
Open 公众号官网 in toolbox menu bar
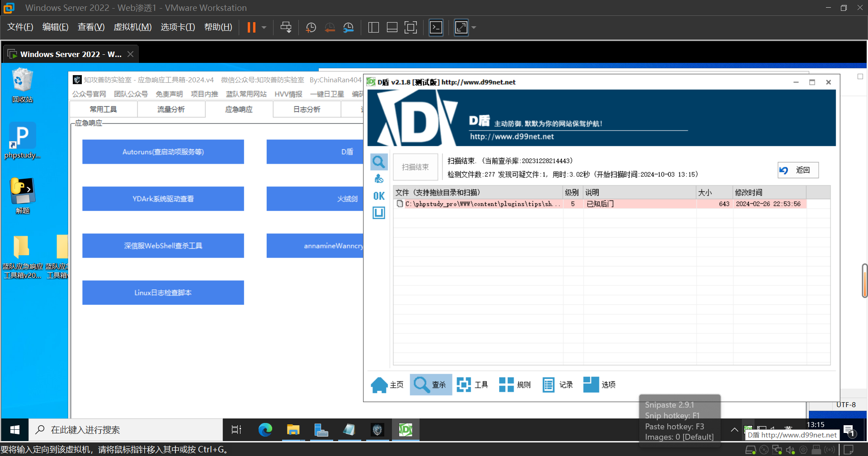[x=89, y=94]
